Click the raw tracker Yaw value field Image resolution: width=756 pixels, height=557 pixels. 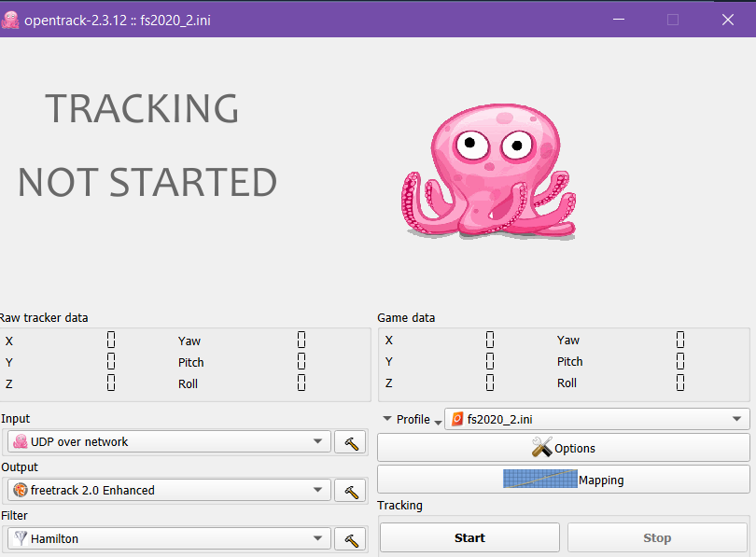tap(301, 340)
